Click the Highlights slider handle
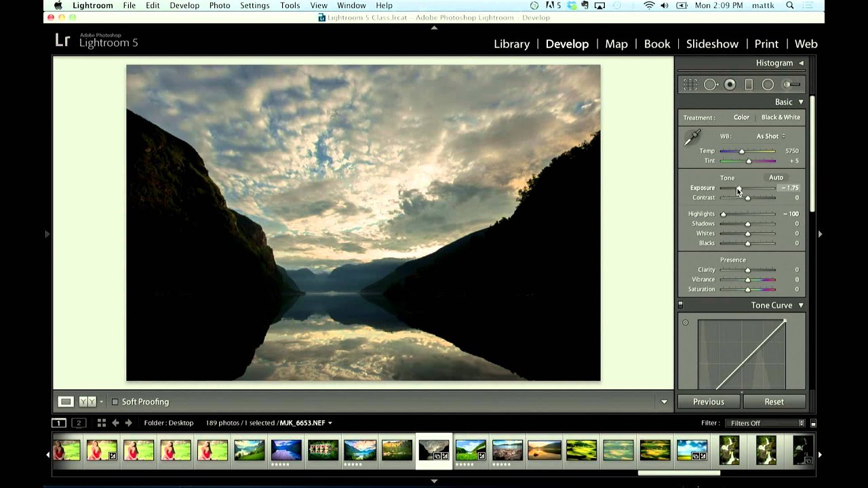 pyautogui.click(x=723, y=214)
